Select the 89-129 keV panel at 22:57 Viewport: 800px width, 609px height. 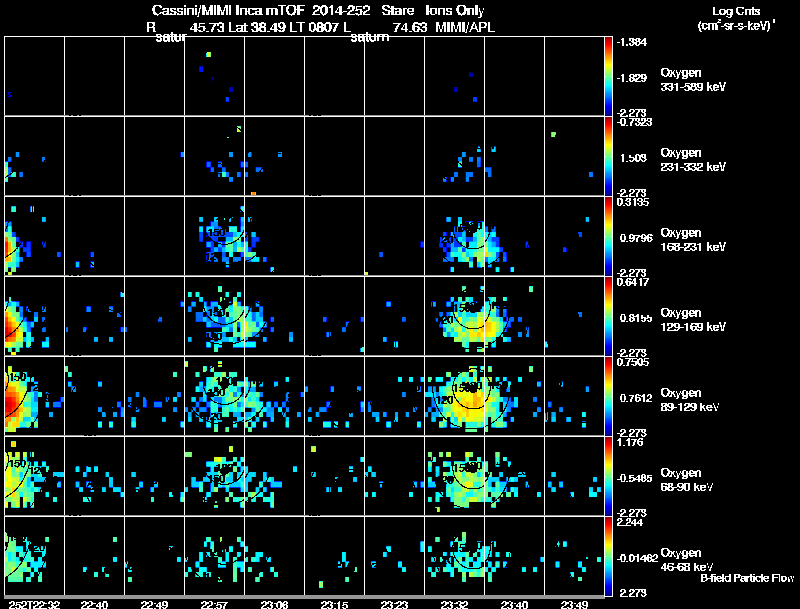pos(214,396)
